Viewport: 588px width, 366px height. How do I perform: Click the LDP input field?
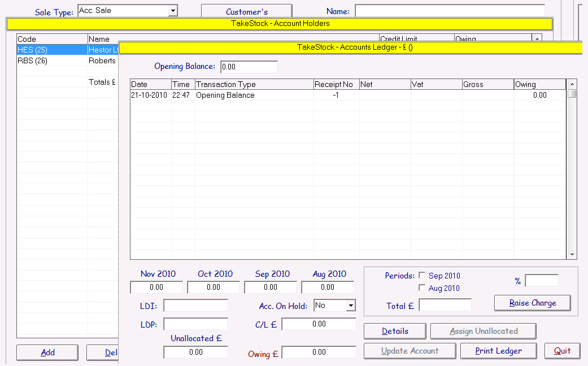tap(196, 324)
